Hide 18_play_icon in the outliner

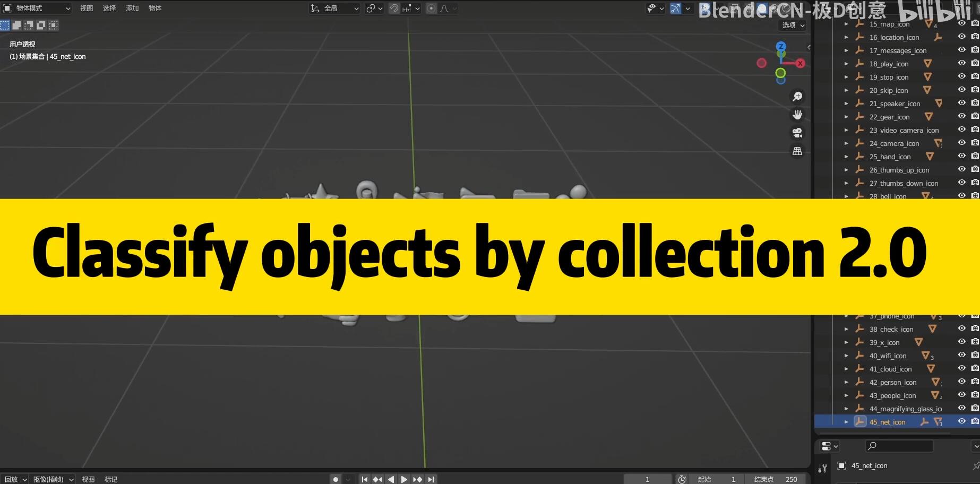(x=961, y=63)
